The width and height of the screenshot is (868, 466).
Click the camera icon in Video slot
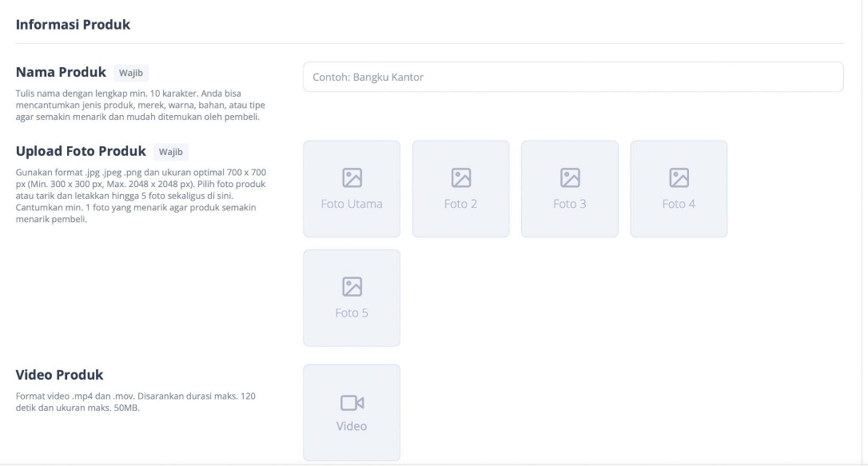(x=352, y=402)
